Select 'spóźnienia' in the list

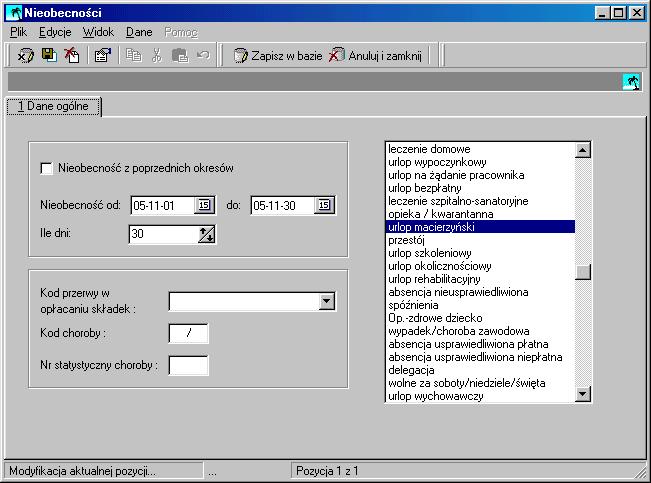pos(480,305)
